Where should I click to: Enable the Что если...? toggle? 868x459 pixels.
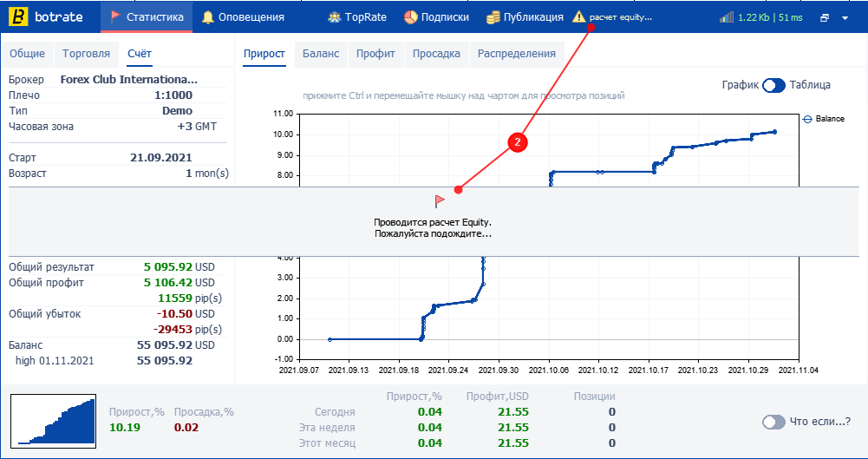(x=773, y=422)
